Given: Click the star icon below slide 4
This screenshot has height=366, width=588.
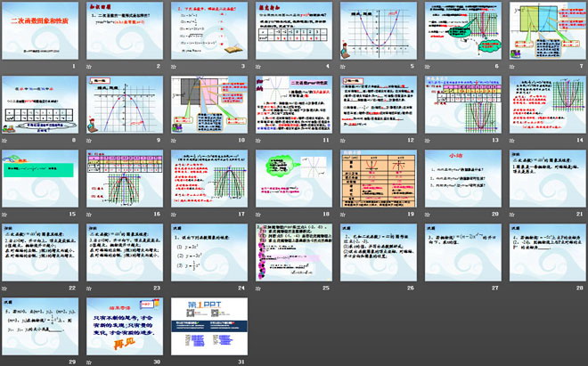Looking at the screenshot, I should tap(257, 67).
